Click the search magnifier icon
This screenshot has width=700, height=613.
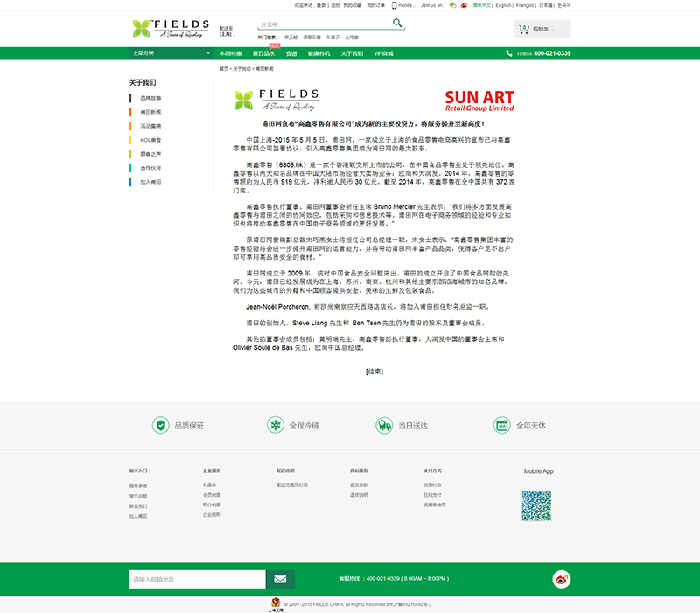(x=397, y=23)
